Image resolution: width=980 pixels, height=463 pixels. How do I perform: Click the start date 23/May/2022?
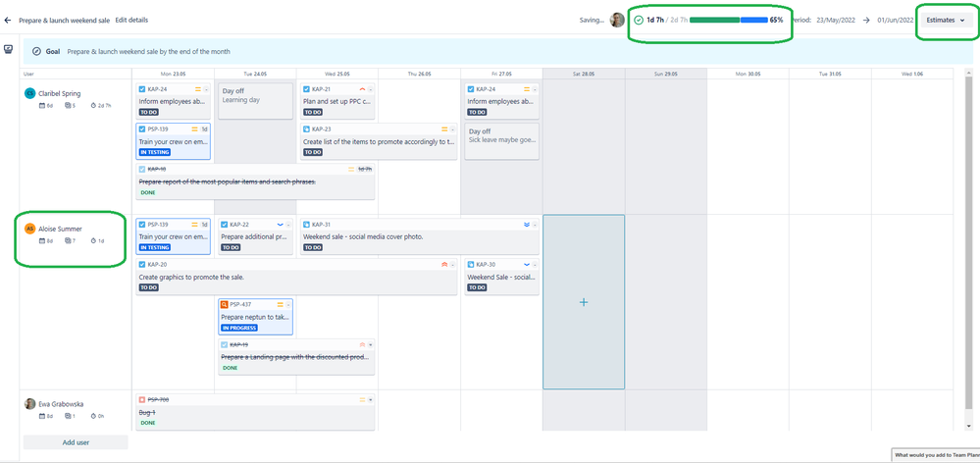pyautogui.click(x=838, y=20)
